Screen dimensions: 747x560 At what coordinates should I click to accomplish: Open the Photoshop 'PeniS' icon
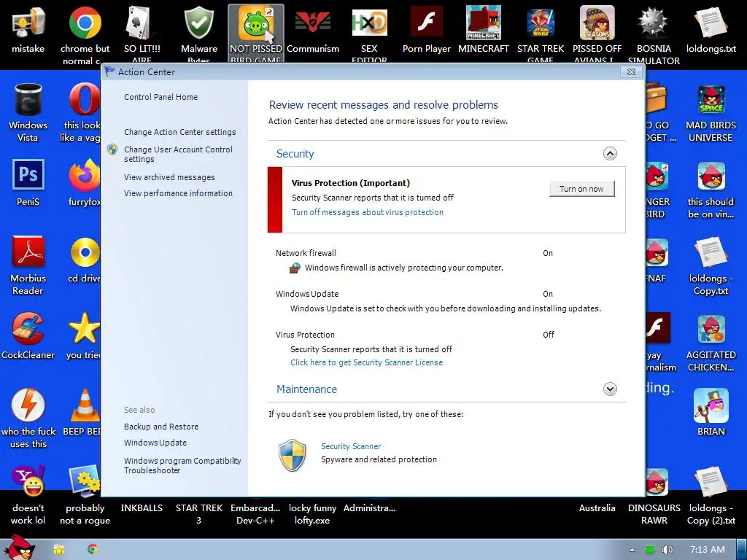pos(28,175)
